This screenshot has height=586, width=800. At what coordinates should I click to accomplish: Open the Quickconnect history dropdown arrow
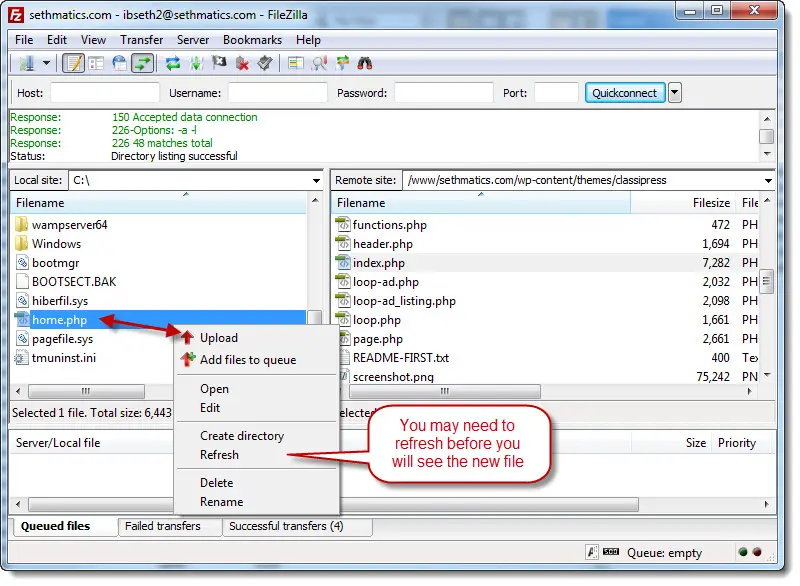coord(674,93)
